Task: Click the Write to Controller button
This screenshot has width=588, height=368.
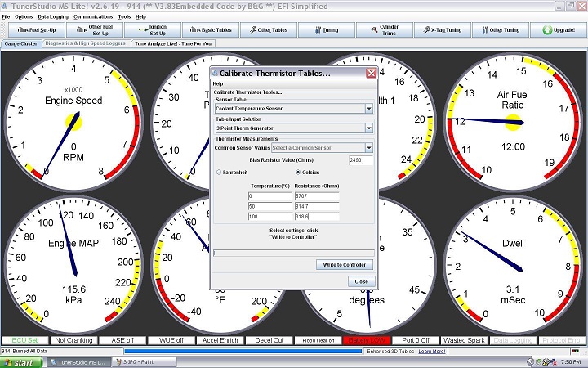Action: tap(345, 265)
